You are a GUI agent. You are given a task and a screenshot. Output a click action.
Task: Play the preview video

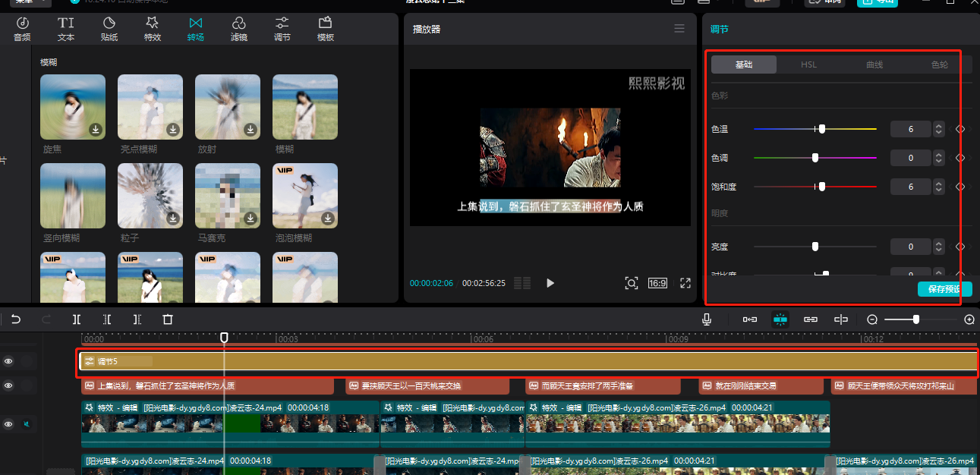[x=550, y=283]
